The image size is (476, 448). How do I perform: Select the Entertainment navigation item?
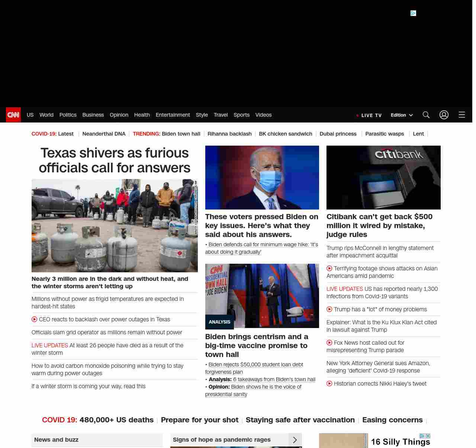click(173, 115)
